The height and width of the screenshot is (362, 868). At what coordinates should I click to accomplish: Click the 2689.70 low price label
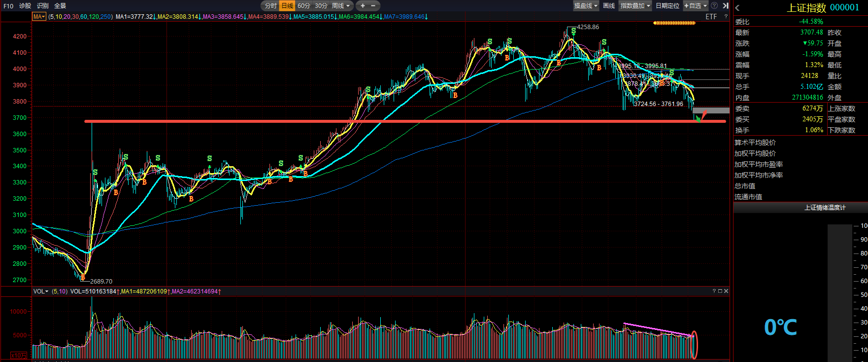101,282
